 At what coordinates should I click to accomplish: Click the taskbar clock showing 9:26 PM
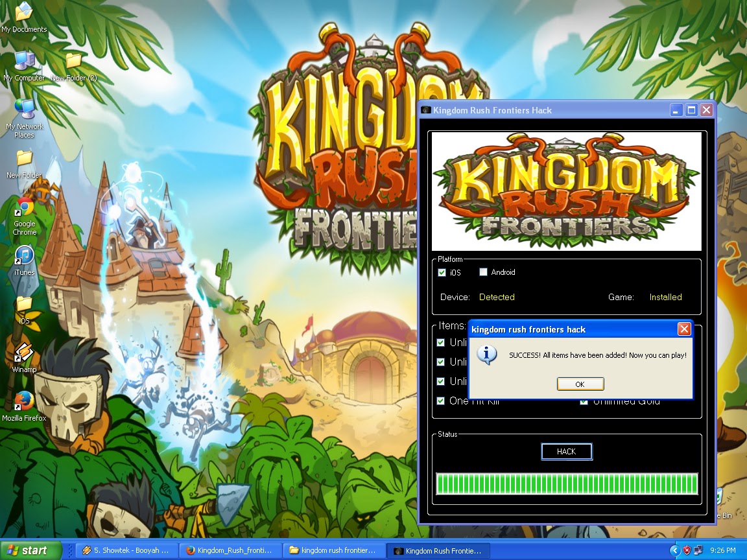click(x=723, y=550)
